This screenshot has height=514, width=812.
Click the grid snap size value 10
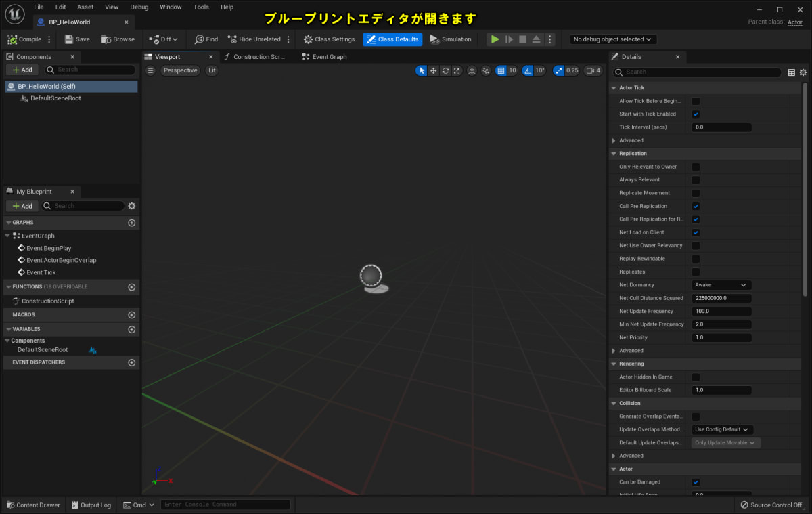pyautogui.click(x=512, y=70)
